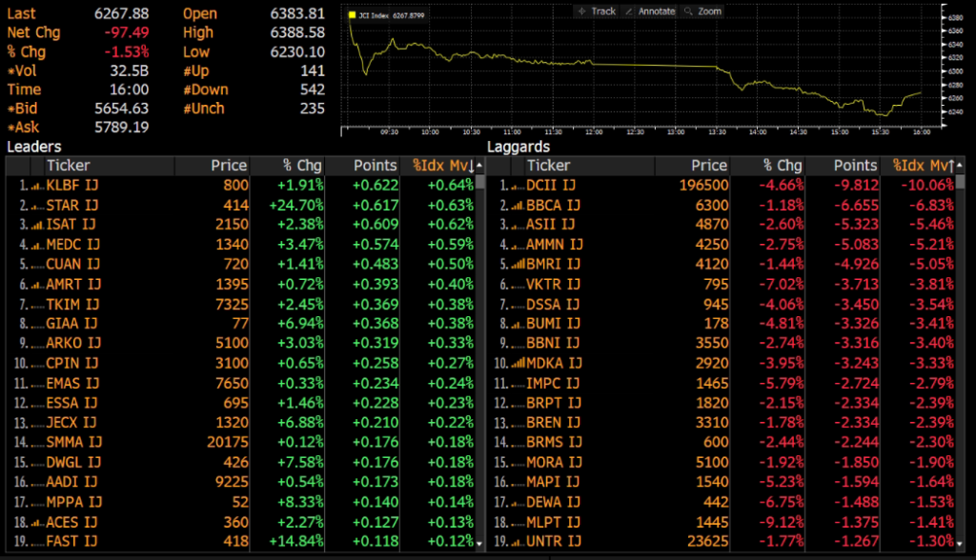Image resolution: width=976 pixels, height=560 pixels.
Task: Click the -9.12% change for MLPT IJ
Action: coord(782,522)
